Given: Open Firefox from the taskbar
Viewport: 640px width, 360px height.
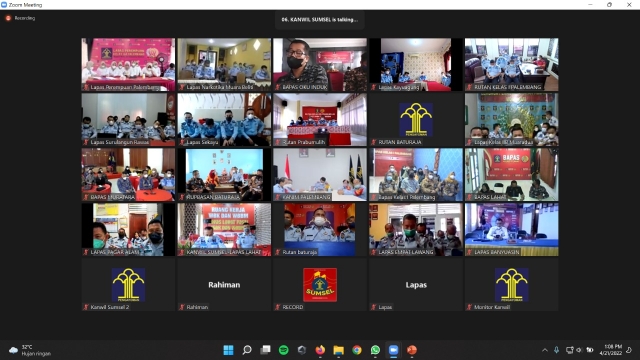Looking at the screenshot, I should pyautogui.click(x=320, y=350).
